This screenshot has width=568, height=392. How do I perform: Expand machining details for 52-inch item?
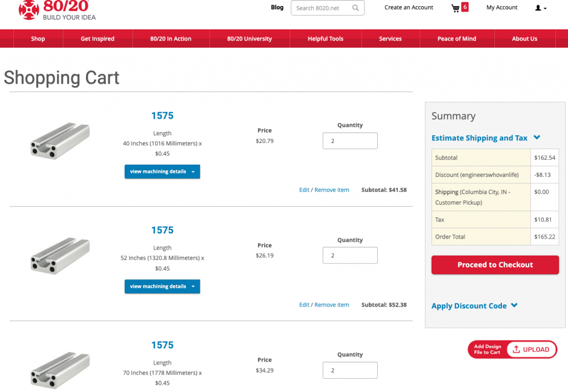162,287
